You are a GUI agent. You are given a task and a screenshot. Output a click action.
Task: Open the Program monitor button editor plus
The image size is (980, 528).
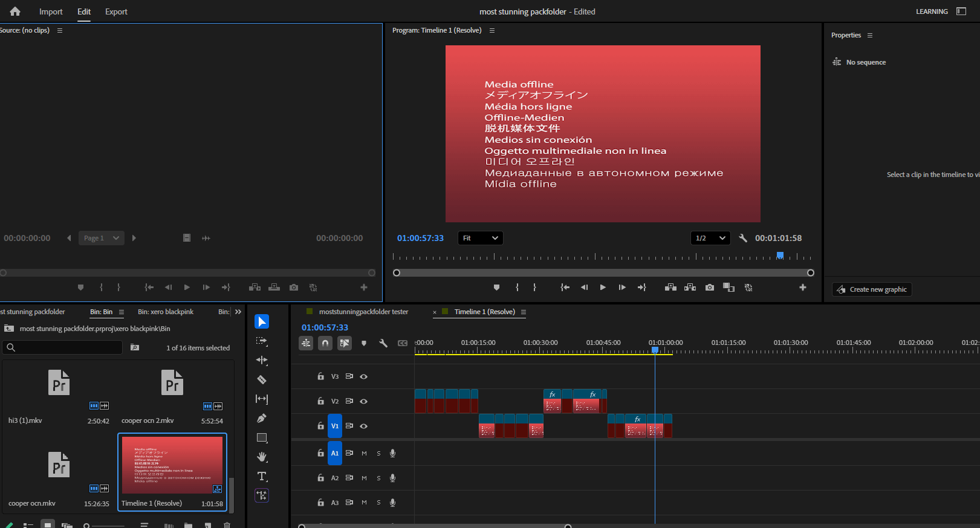tap(803, 288)
